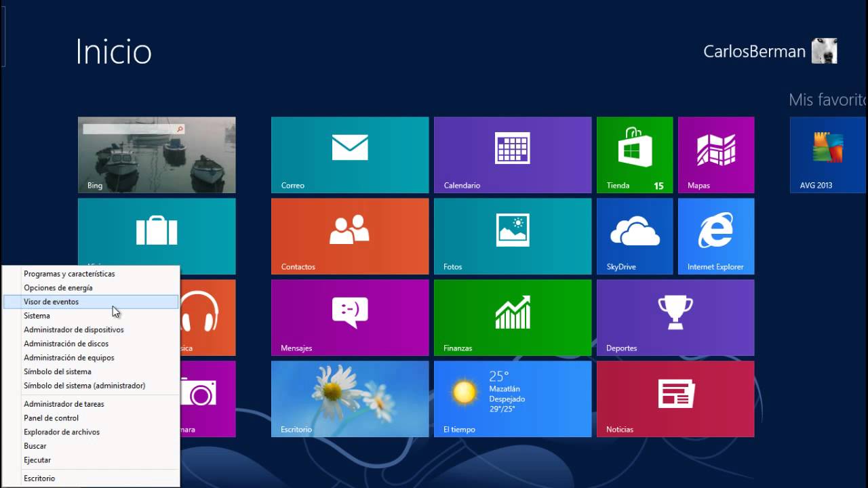Launch the Tienda store tile
This screenshot has height=488, width=868.
(635, 155)
